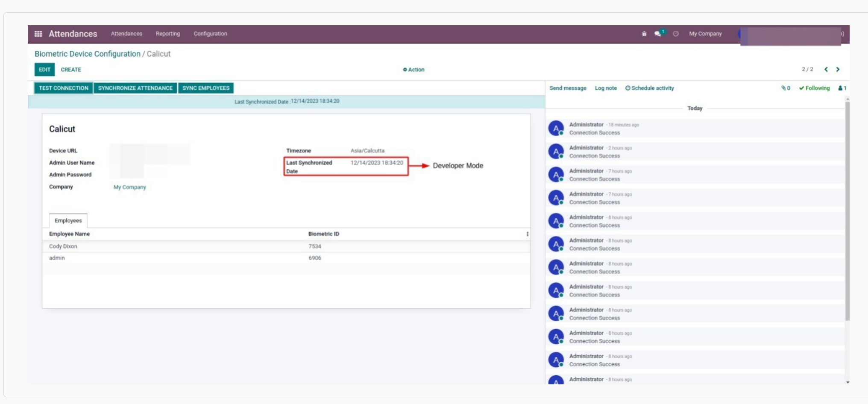This screenshot has width=868, height=404.
Task: Open the Action dropdown menu
Action: 413,70
